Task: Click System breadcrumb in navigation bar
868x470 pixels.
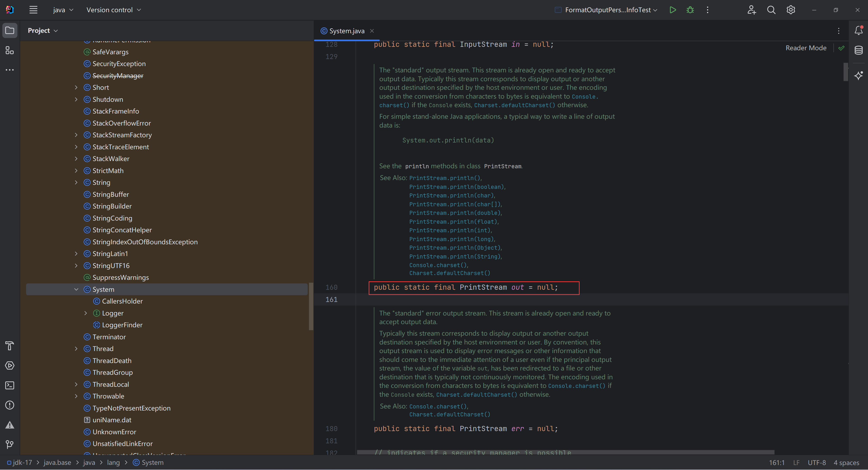Action: (x=148, y=463)
